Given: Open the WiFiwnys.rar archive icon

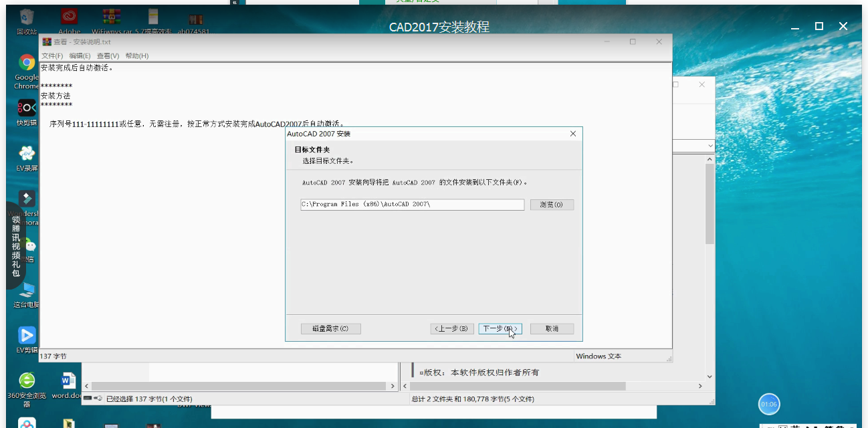Looking at the screenshot, I should [111, 17].
